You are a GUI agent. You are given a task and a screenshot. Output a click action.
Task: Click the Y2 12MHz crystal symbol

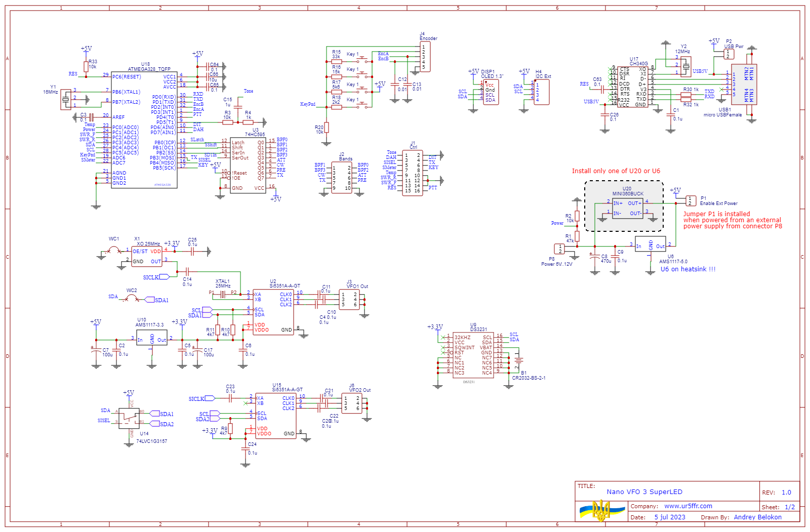pyautogui.click(x=685, y=66)
